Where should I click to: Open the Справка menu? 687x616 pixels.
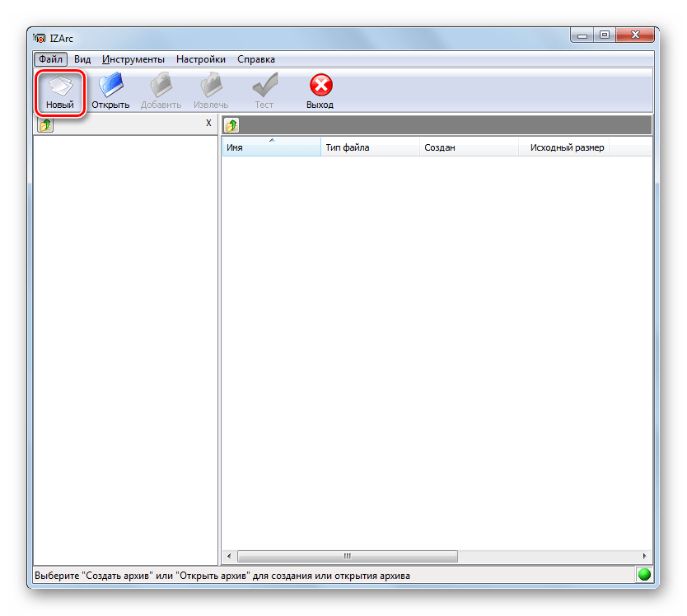256,59
